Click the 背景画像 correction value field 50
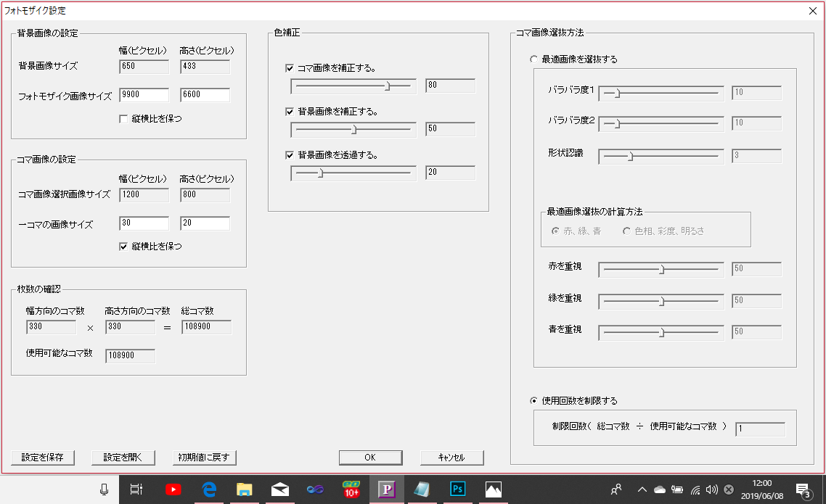826x504 pixels. 451,129
